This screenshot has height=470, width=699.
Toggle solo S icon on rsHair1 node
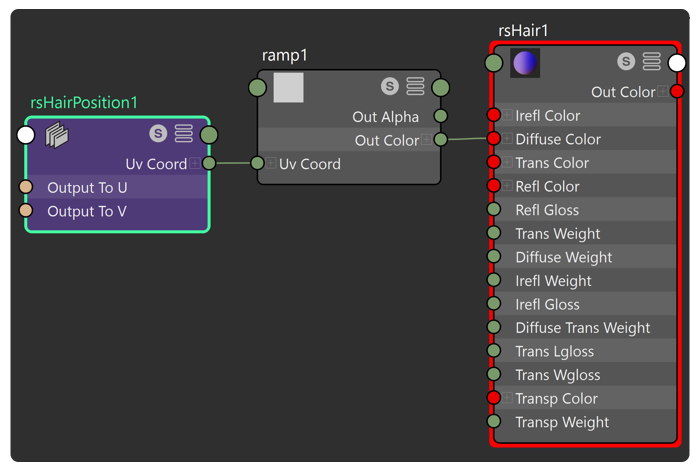(x=626, y=61)
